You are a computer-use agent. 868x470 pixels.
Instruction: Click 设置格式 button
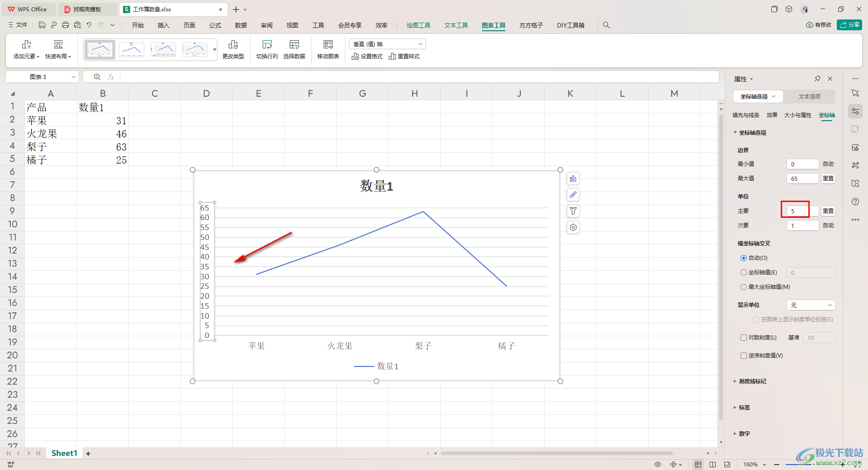pyautogui.click(x=367, y=56)
